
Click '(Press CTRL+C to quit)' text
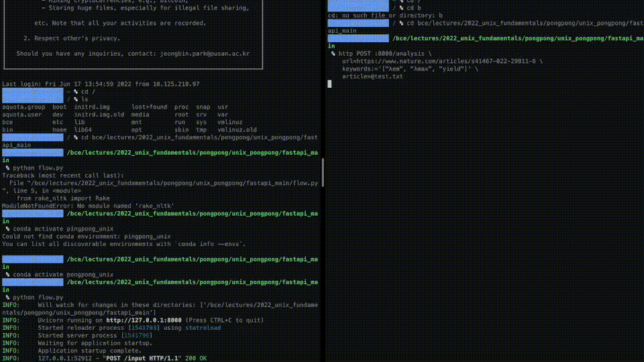click(225, 320)
